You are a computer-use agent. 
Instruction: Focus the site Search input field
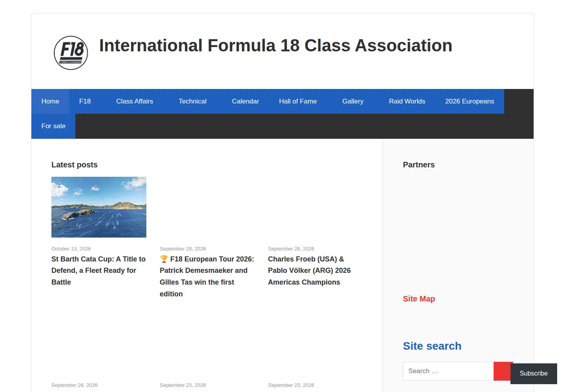click(x=448, y=371)
